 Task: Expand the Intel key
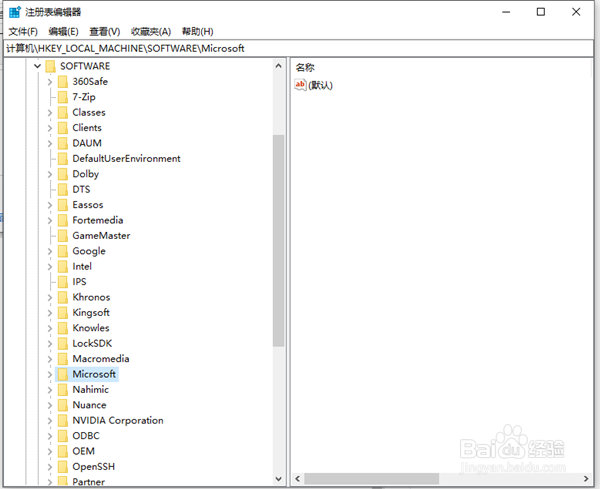[50, 267]
